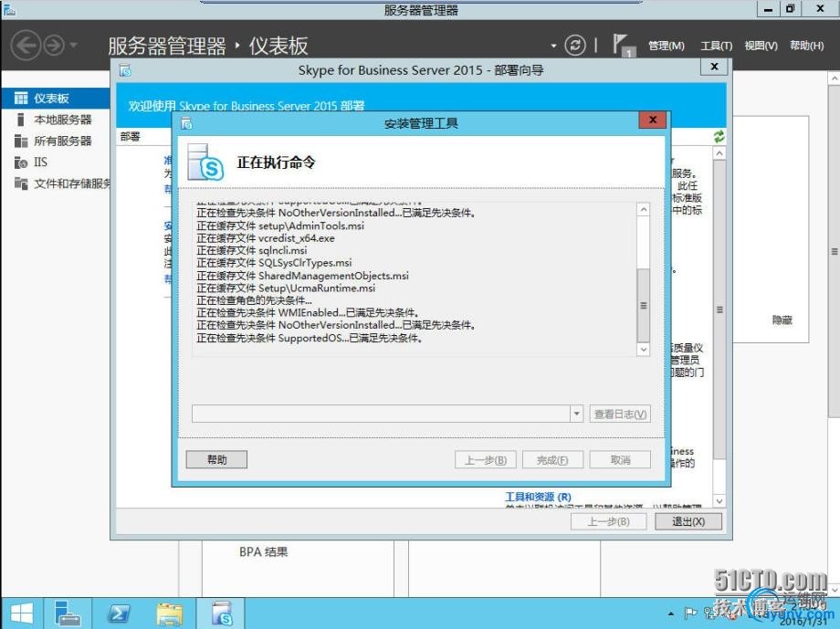Open the Windows Start button
The height and width of the screenshot is (629, 840).
coord(21,613)
